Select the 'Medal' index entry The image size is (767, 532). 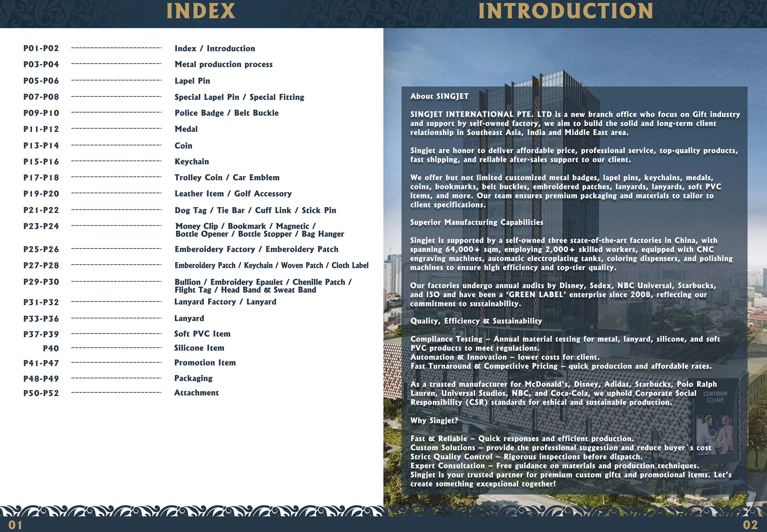186,129
